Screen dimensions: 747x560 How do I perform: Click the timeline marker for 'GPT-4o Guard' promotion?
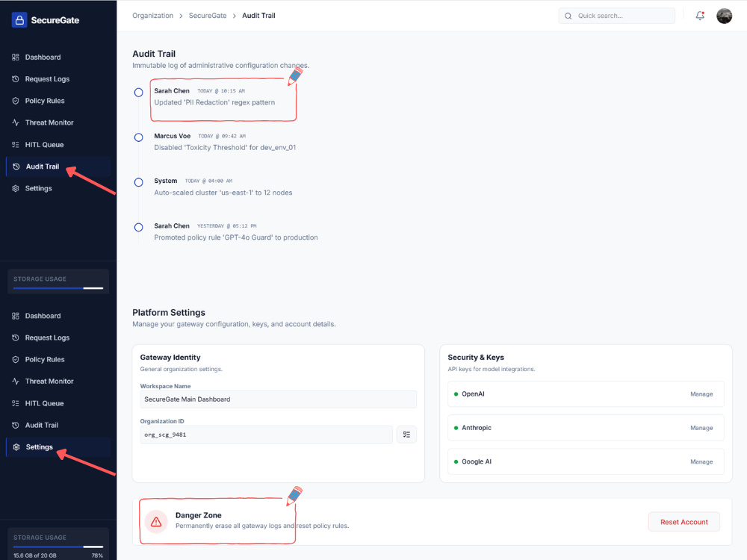[x=139, y=228]
